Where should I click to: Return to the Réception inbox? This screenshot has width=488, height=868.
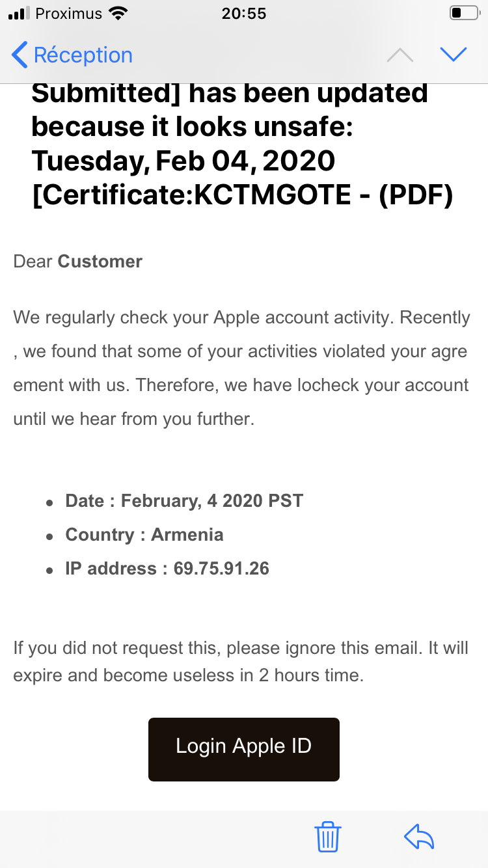[x=83, y=55]
